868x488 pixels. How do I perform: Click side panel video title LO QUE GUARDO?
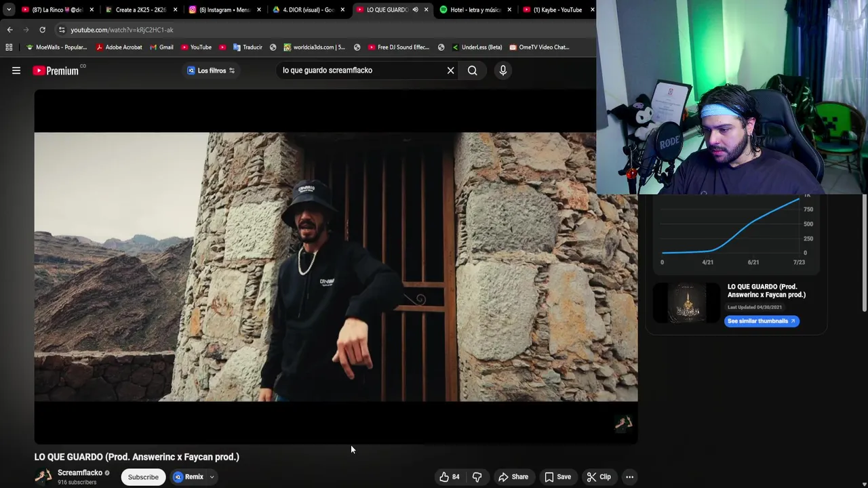(x=766, y=291)
